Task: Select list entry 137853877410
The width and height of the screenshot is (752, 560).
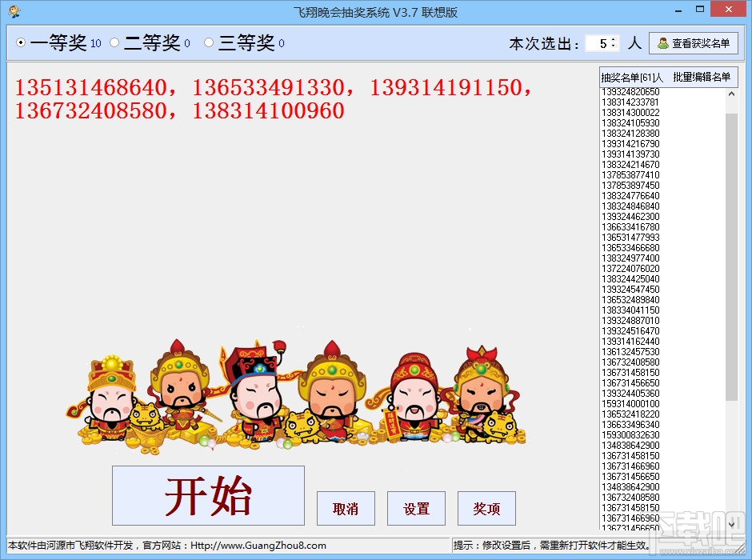Action: (630, 175)
